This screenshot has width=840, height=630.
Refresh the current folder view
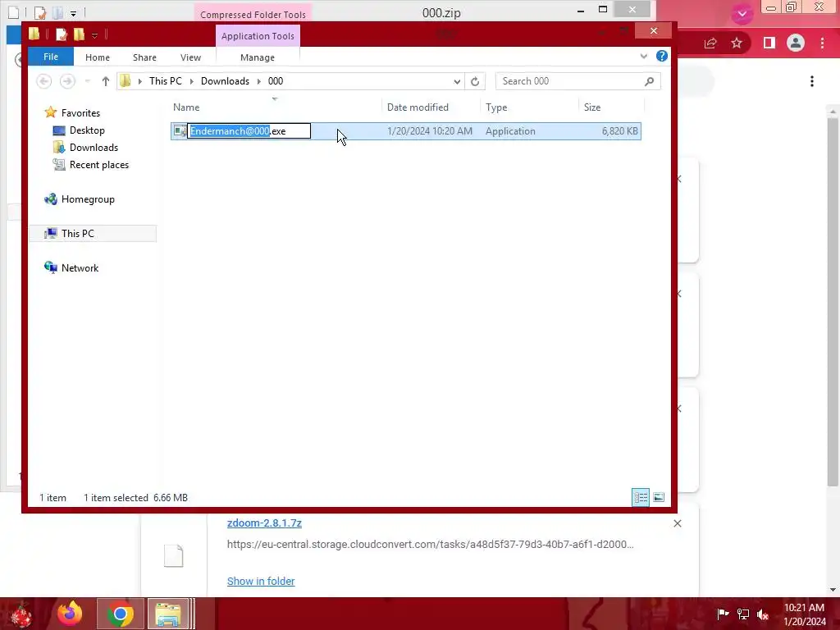click(475, 81)
